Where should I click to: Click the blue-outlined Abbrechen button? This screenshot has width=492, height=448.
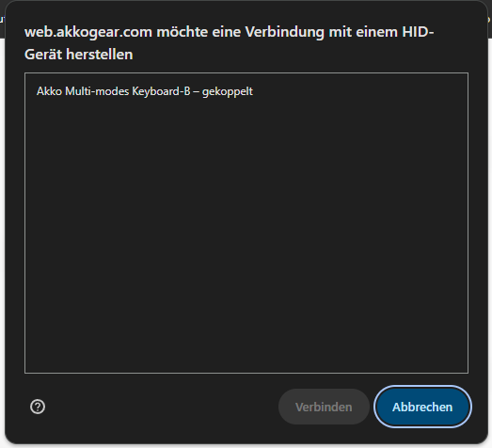tap(422, 407)
